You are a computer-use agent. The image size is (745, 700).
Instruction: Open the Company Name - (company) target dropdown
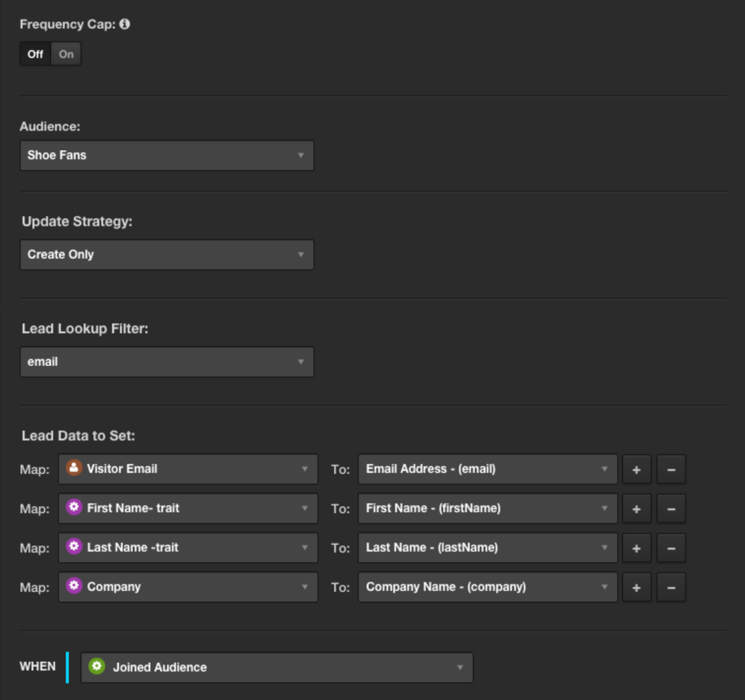coord(487,587)
